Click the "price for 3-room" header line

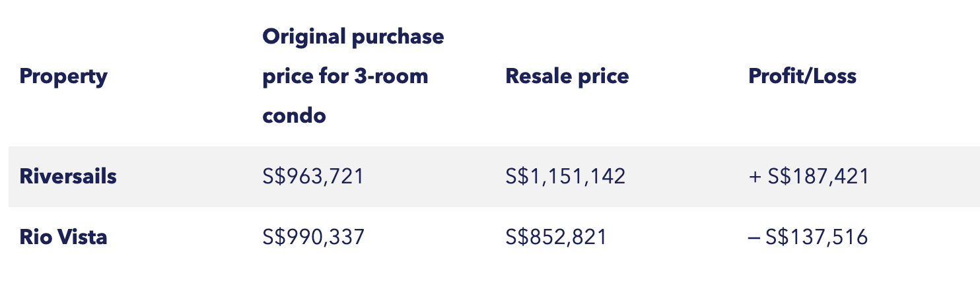pos(345,77)
